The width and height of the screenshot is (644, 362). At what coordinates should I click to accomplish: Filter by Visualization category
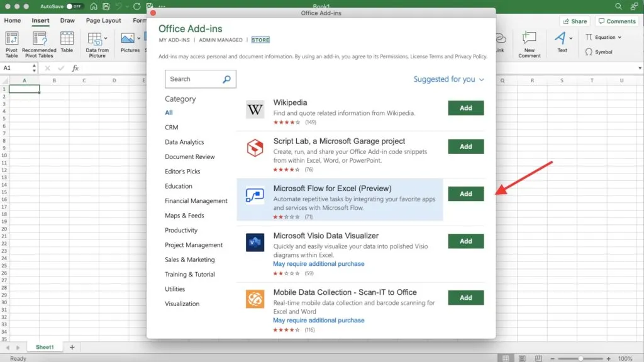coord(182,304)
